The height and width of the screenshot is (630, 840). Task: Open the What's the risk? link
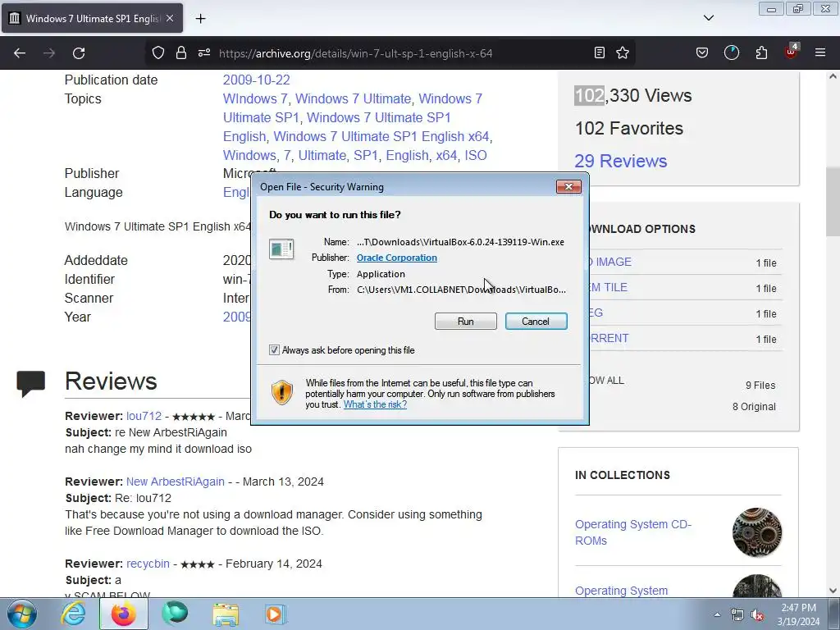coord(375,404)
